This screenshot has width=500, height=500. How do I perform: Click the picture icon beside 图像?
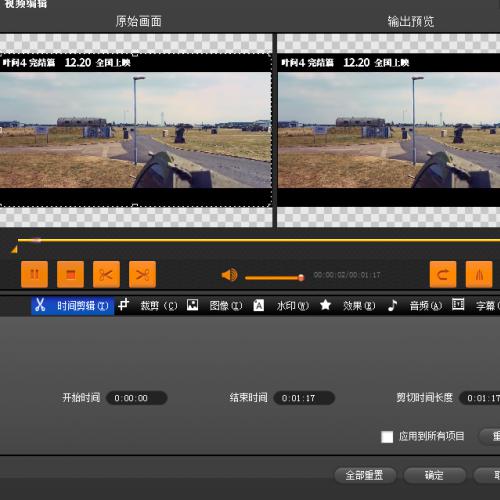tap(192, 305)
